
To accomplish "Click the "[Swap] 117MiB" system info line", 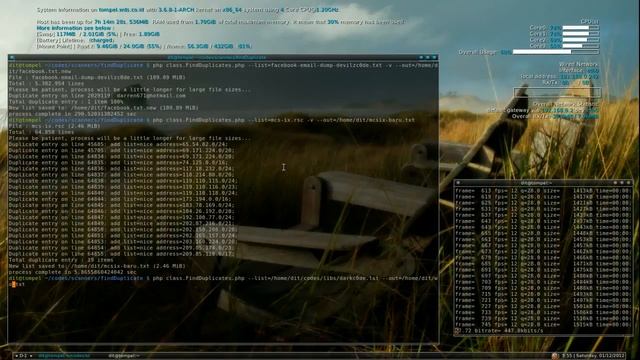I will coord(98,34).
